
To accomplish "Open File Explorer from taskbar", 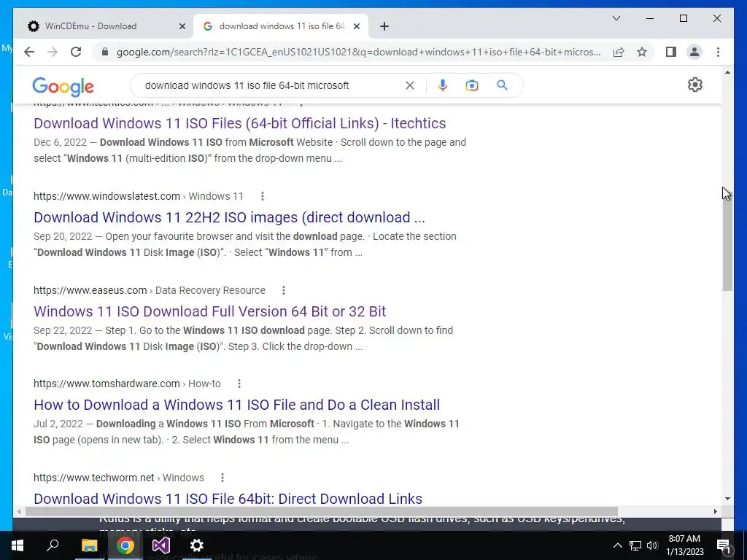I will click(89, 545).
